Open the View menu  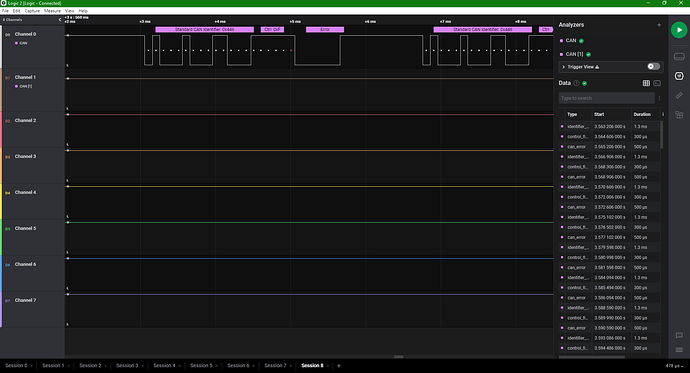[70, 11]
